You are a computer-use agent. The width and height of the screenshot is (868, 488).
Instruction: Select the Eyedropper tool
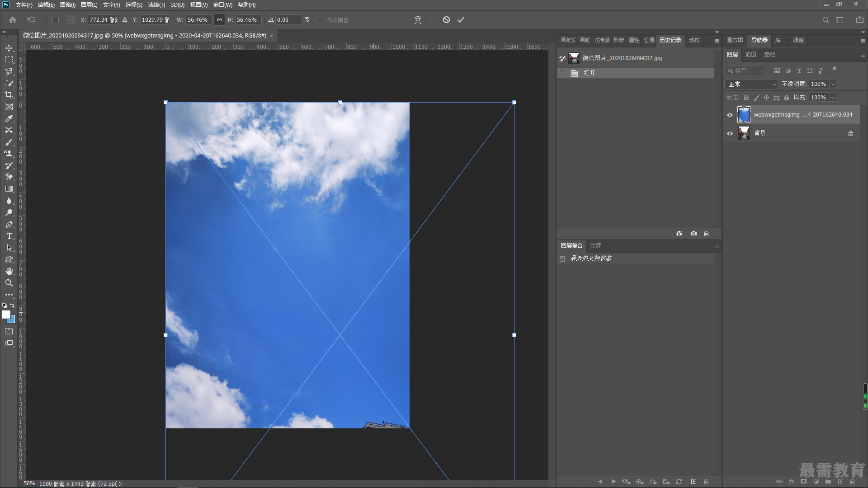click(x=9, y=118)
